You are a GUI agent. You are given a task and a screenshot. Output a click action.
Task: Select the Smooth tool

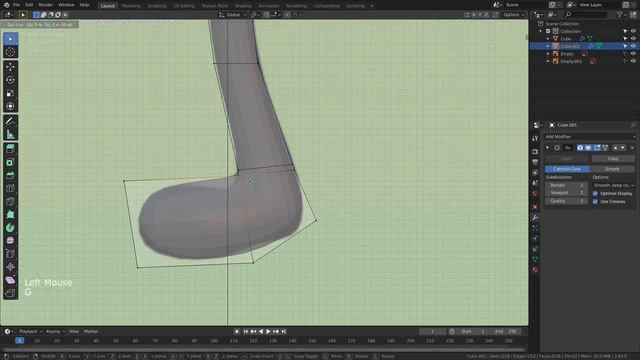coord(11,241)
